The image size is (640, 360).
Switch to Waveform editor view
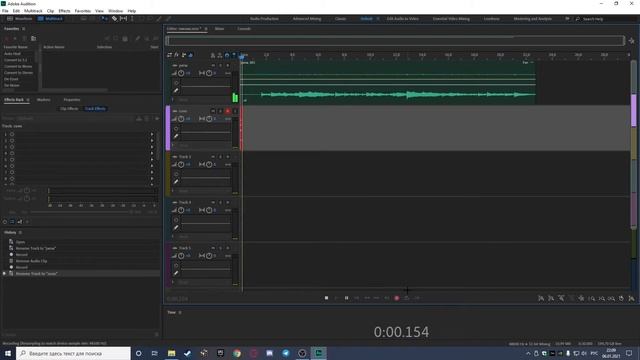20,19
